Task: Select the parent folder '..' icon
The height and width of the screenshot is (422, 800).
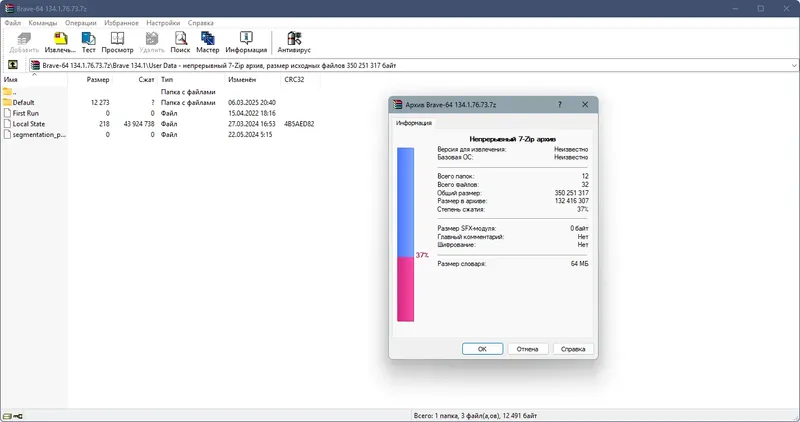Action: pos(7,92)
